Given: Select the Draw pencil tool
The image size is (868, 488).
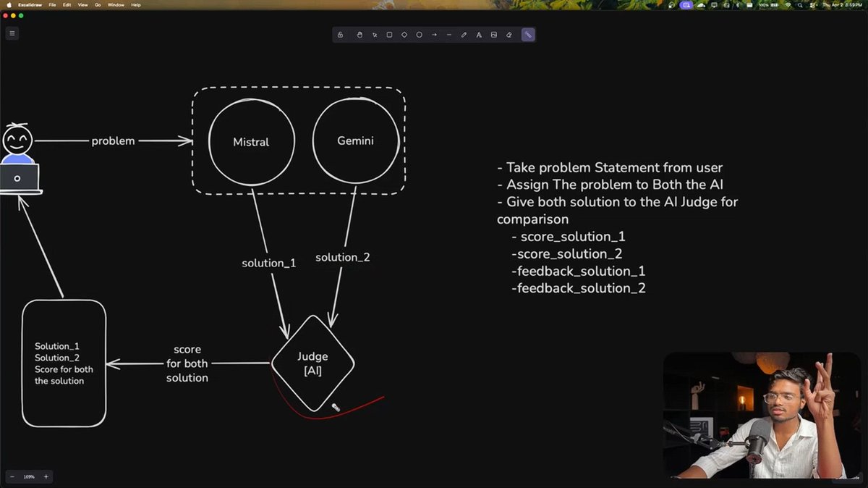Looking at the screenshot, I should pos(464,35).
